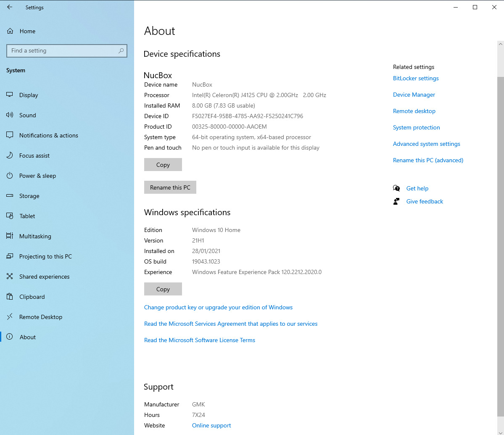Open Multitasking settings
This screenshot has height=435, width=504.
(67, 237)
